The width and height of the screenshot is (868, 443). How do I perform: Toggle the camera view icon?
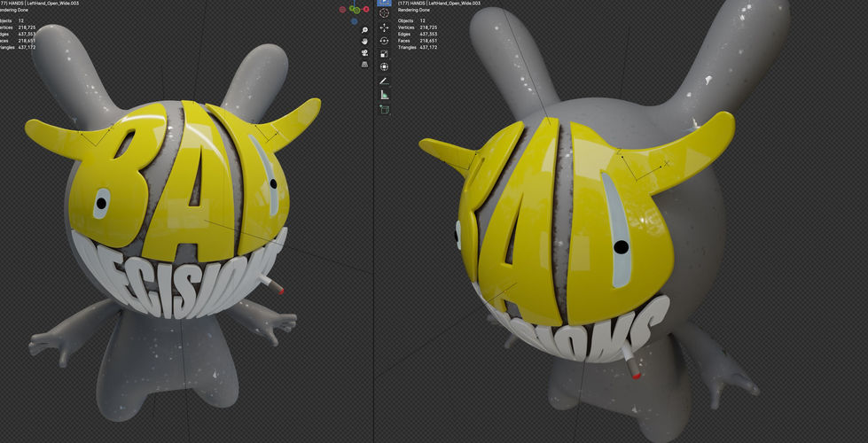(364, 53)
